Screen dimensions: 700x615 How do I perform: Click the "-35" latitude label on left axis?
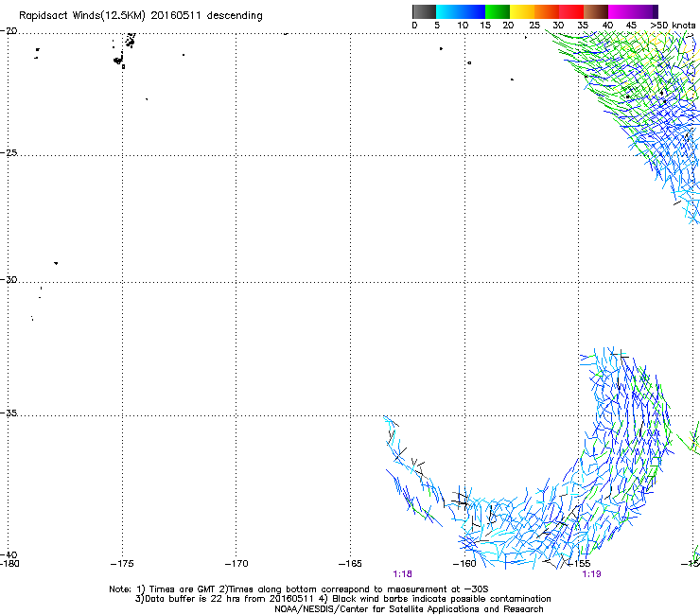click(9, 413)
